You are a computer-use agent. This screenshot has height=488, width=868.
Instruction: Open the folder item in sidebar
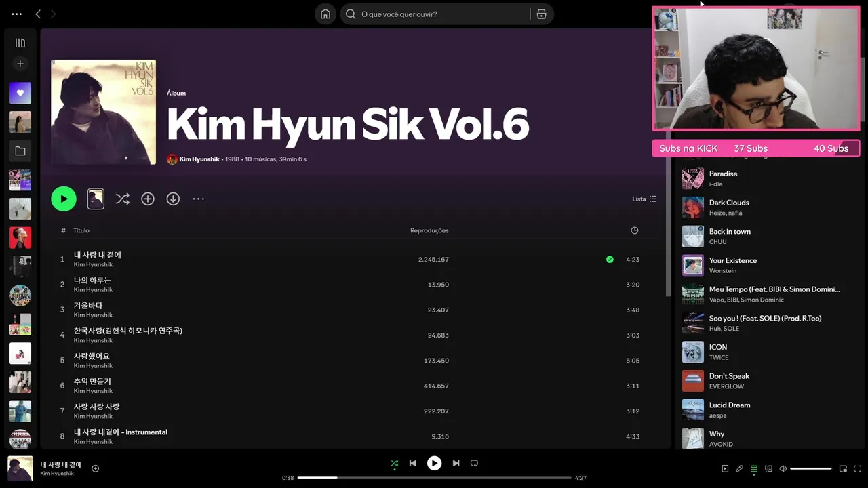point(20,151)
